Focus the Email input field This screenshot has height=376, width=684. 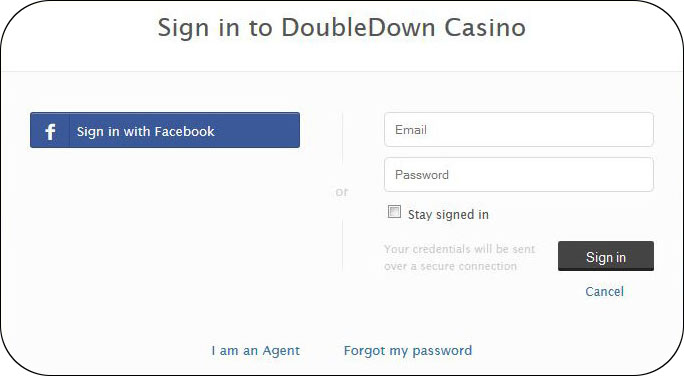[519, 130]
